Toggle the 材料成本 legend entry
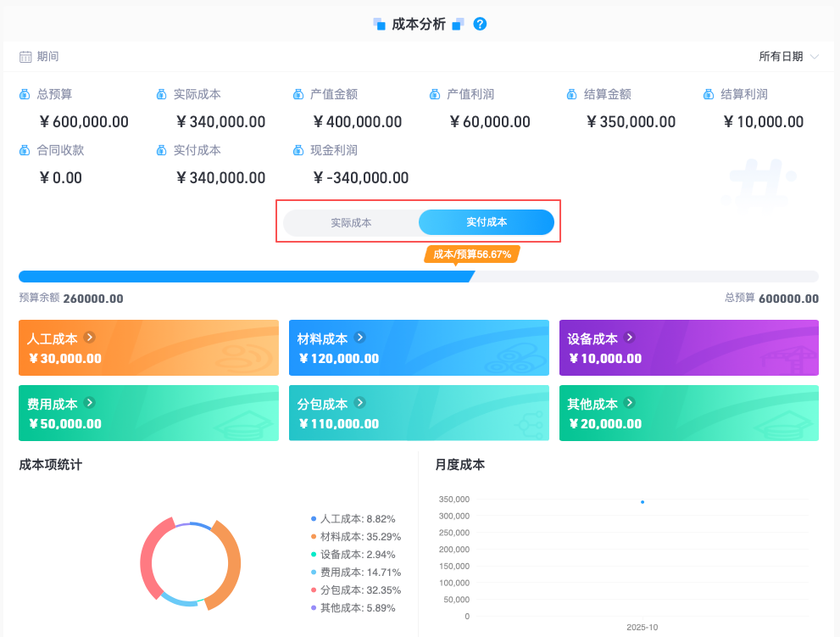The image size is (840, 637). click(x=356, y=537)
